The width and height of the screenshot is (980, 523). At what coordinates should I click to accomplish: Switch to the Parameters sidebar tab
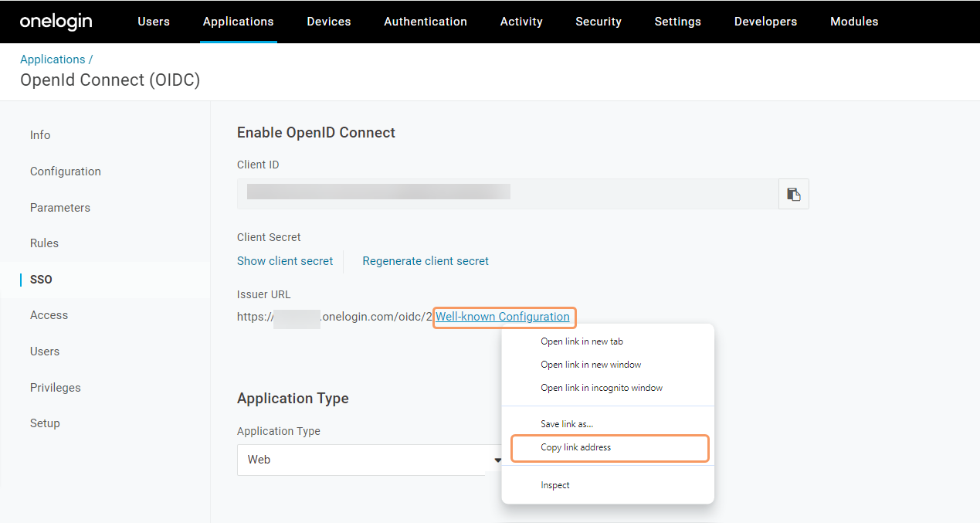tap(60, 208)
